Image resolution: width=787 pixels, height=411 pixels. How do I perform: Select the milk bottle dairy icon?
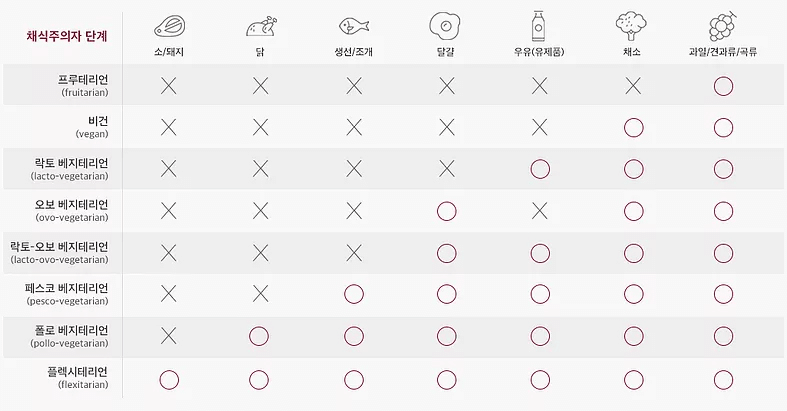pos(539,24)
